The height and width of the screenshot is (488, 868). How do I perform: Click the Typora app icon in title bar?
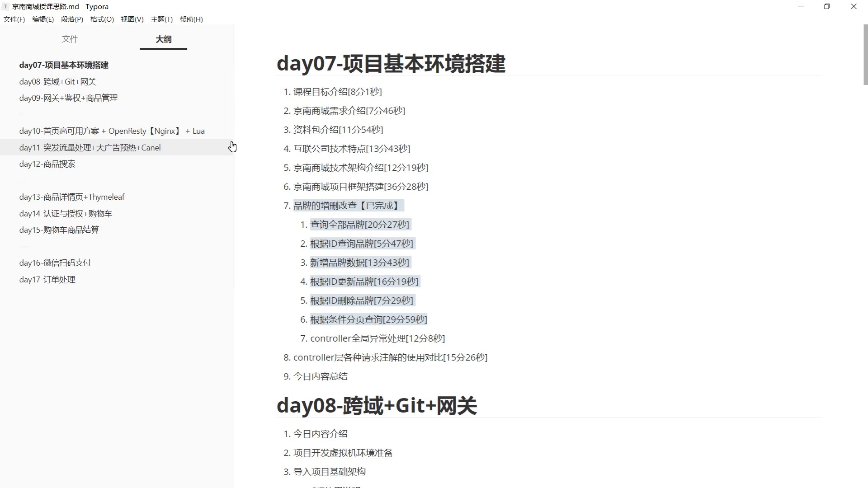tap(5, 6)
